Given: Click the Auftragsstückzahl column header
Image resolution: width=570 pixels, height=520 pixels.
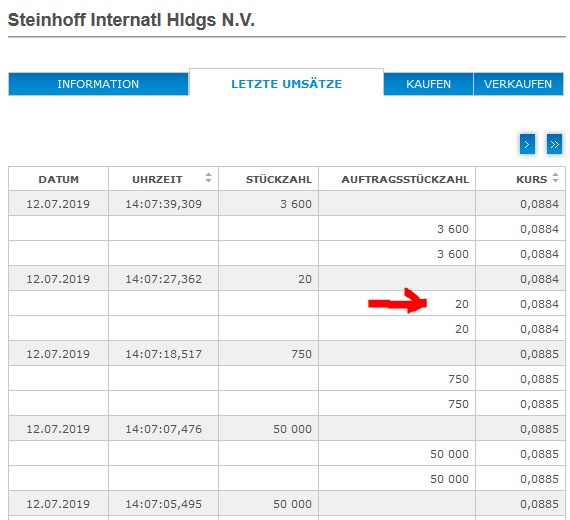Looking at the screenshot, I should click(397, 179).
